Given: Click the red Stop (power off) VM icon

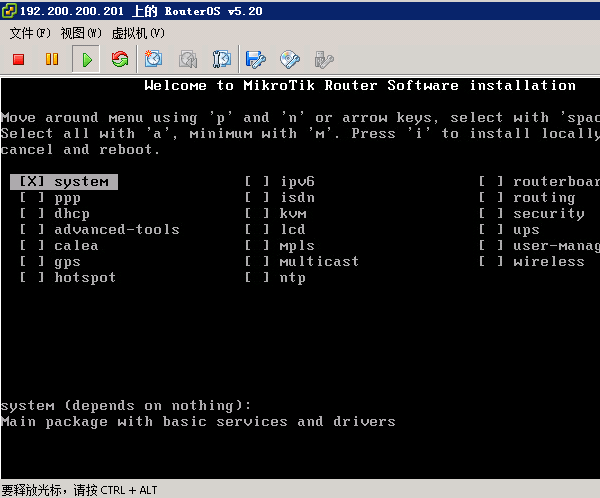Looking at the screenshot, I should pyautogui.click(x=18, y=59).
